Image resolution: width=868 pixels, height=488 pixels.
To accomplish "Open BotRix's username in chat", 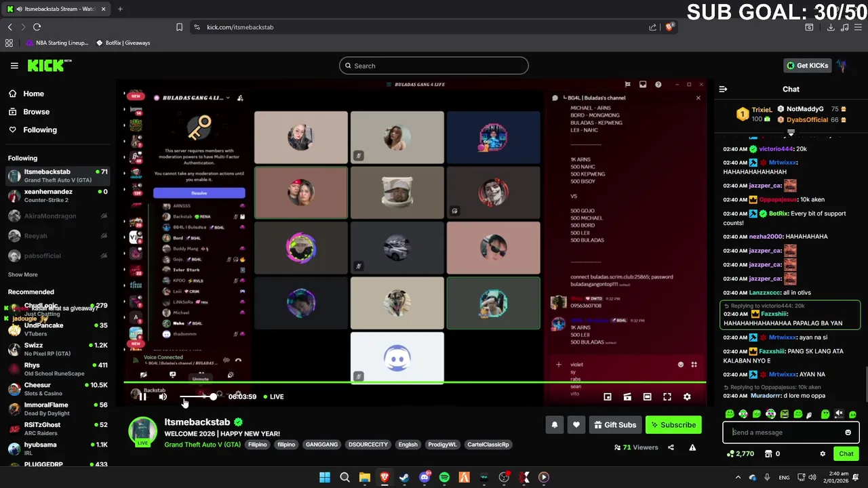I will click(778, 213).
